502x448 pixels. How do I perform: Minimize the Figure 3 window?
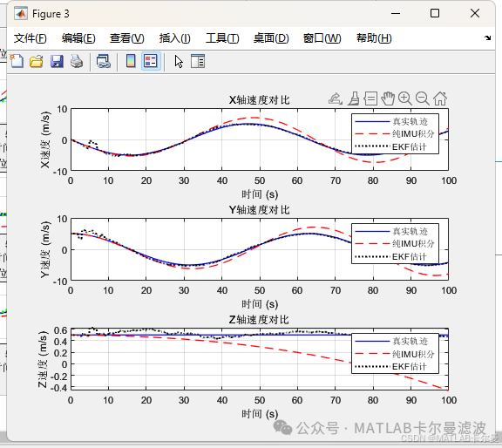(396, 13)
